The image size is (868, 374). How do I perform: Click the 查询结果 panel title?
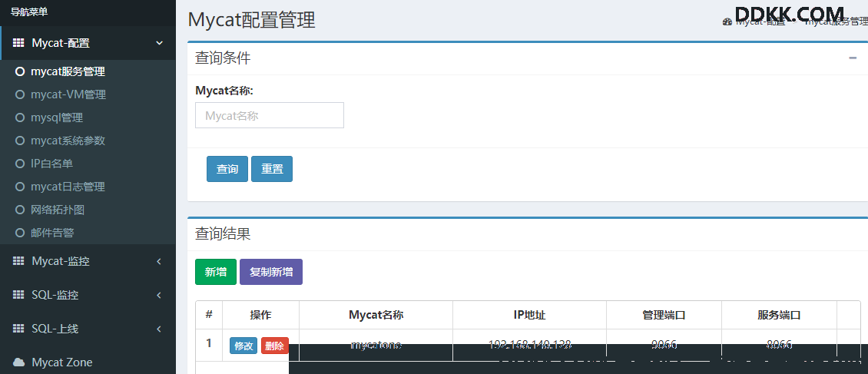pos(223,233)
